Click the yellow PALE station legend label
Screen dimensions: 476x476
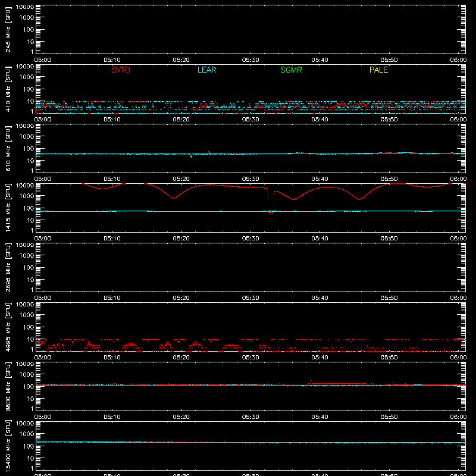[x=378, y=70]
